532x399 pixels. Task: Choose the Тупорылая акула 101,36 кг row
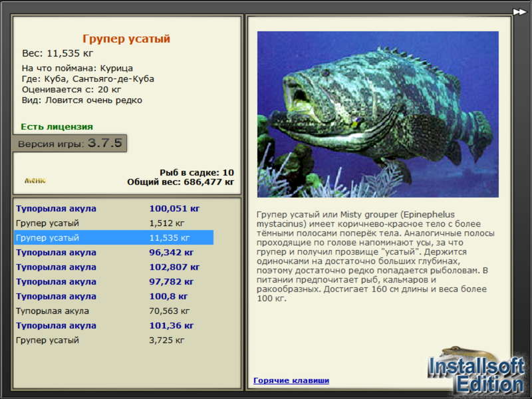(114, 325)
